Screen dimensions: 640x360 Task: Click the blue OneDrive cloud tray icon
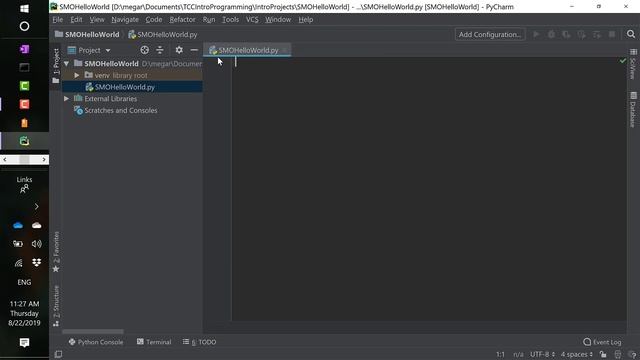point(18,225)
